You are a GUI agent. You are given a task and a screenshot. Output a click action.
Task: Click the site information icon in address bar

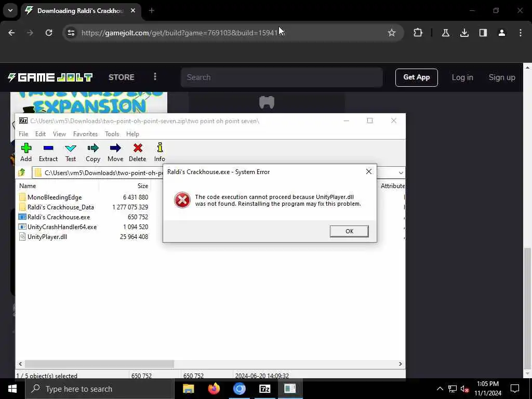coord(71,33)
